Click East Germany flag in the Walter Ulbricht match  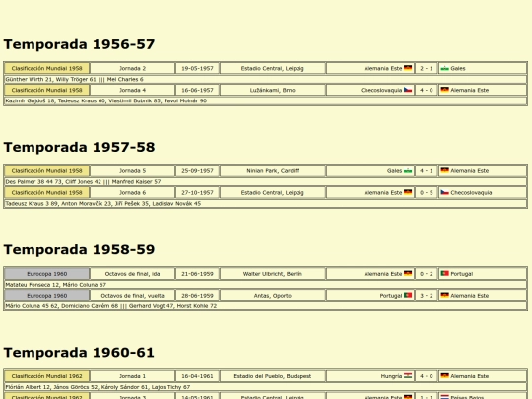pyautogui.click(x=408, y=274)
